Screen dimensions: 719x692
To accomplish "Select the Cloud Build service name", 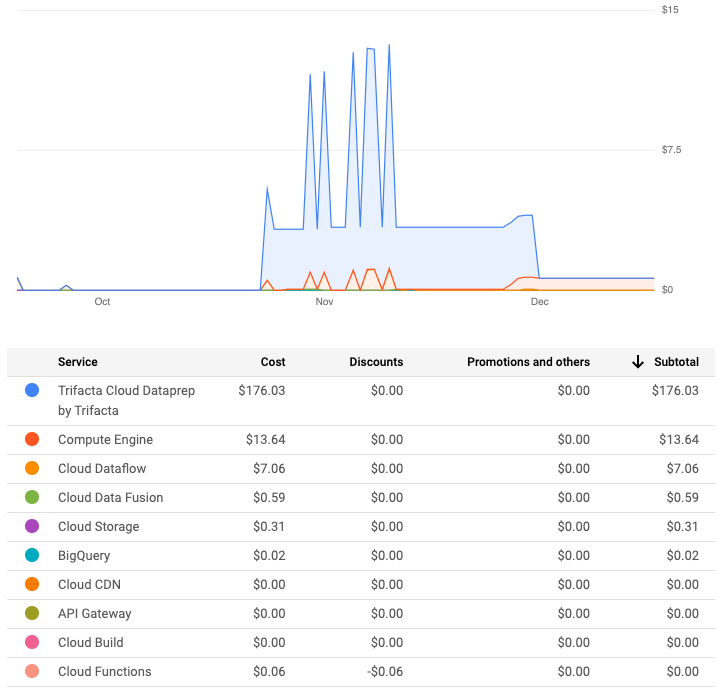I will click(x=90, y=642).
